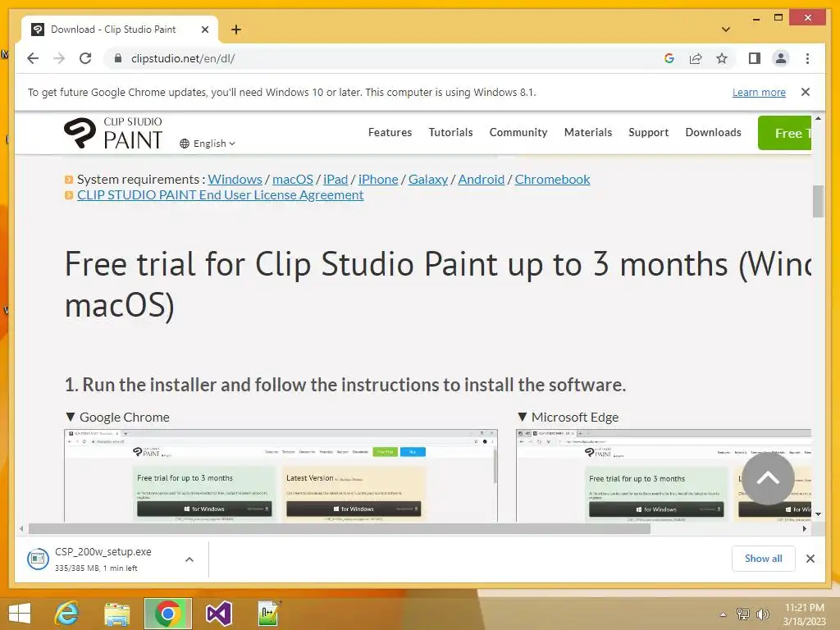Open Notepad++ from the taskbar
This screenshot has height=630, width=840.
(x=269, y=614)
